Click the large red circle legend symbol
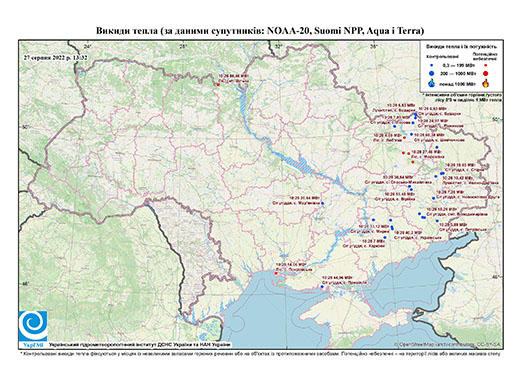Viewport: 520px width, 368px height. point(486,73)
